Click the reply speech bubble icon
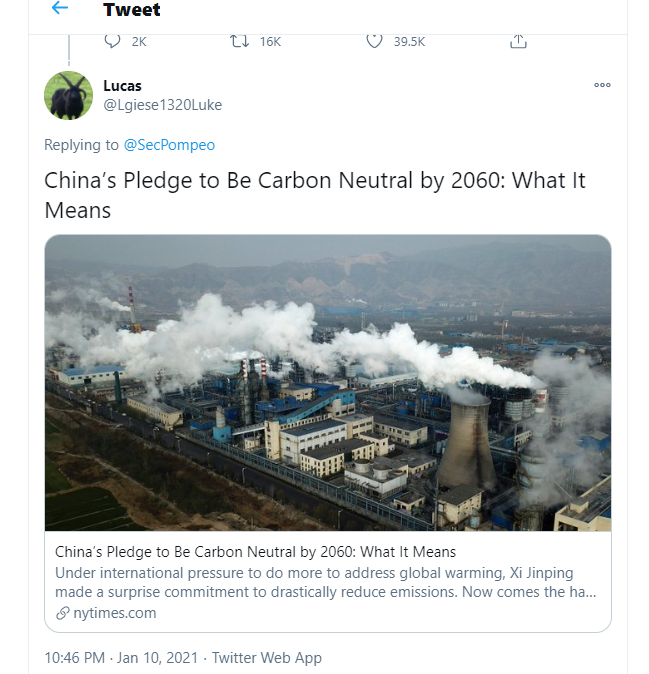This screenshot has width=649, height=674. (112, 41)
